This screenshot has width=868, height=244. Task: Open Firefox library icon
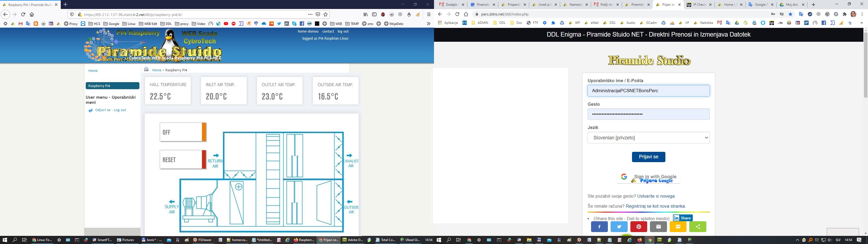point(366,14)
